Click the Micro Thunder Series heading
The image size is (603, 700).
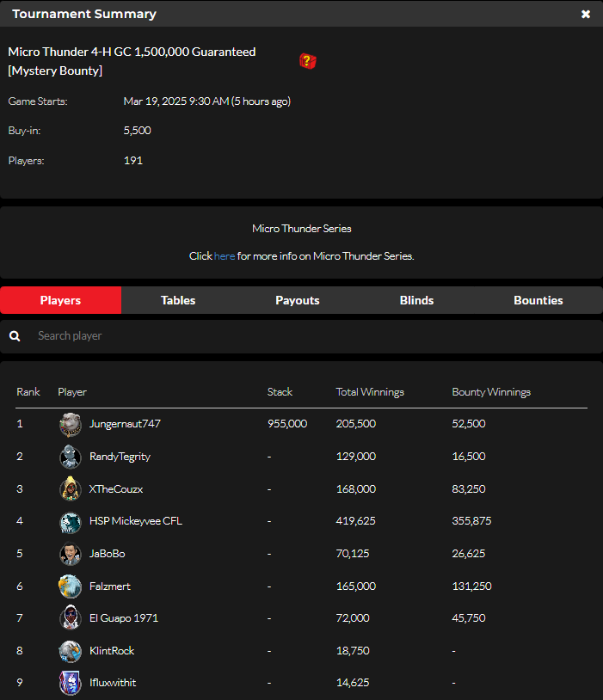(301, 229)
